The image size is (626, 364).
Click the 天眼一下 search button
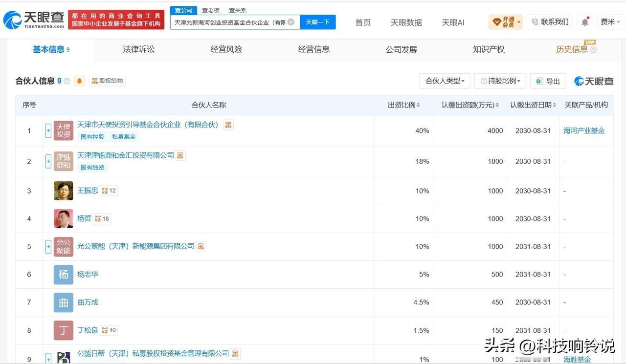(318, 22)
